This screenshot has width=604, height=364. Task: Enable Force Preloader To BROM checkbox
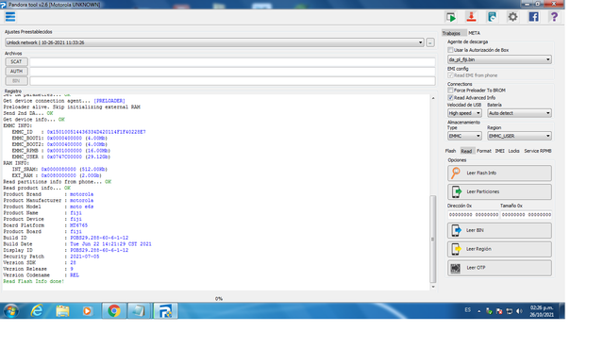pos(450,91)
